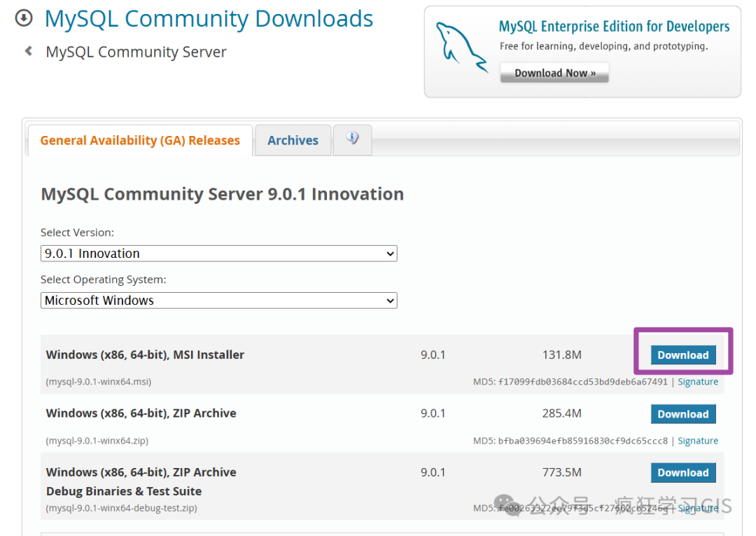Go to MySQL Community Server link
Viewport: 756px width, 536px height.
pyautogui.click(x=136, y=52)
